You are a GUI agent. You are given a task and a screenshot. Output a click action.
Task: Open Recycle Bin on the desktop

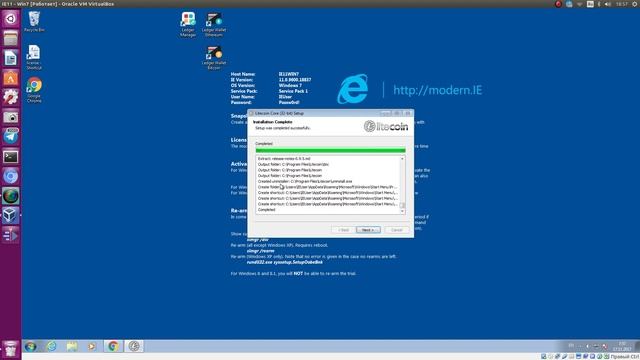(x=34, y=22)
